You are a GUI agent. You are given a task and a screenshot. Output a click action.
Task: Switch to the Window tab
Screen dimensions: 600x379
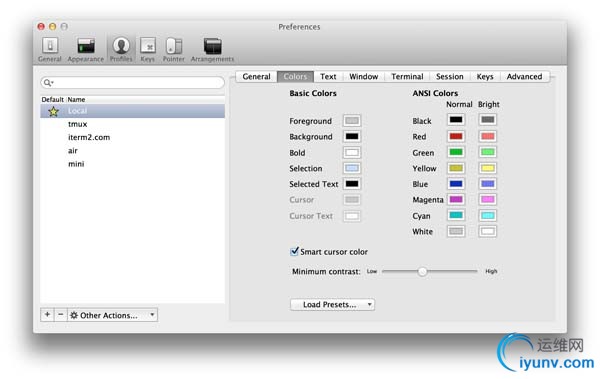(364, 77)
